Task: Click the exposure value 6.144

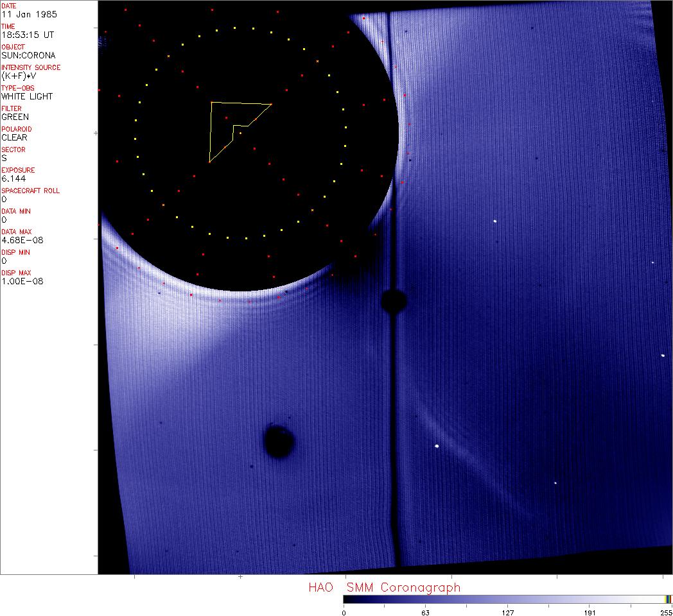Action: coord(13,178)
